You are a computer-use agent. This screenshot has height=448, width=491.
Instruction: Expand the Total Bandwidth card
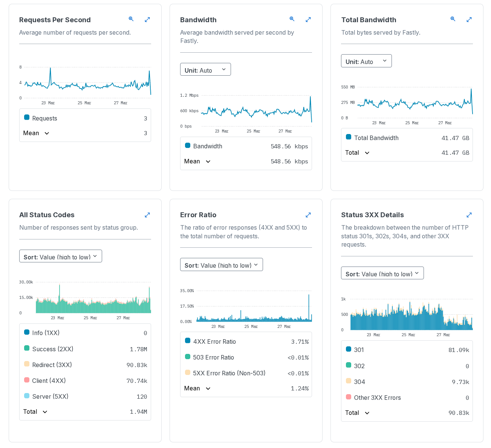tap(469, 20)
